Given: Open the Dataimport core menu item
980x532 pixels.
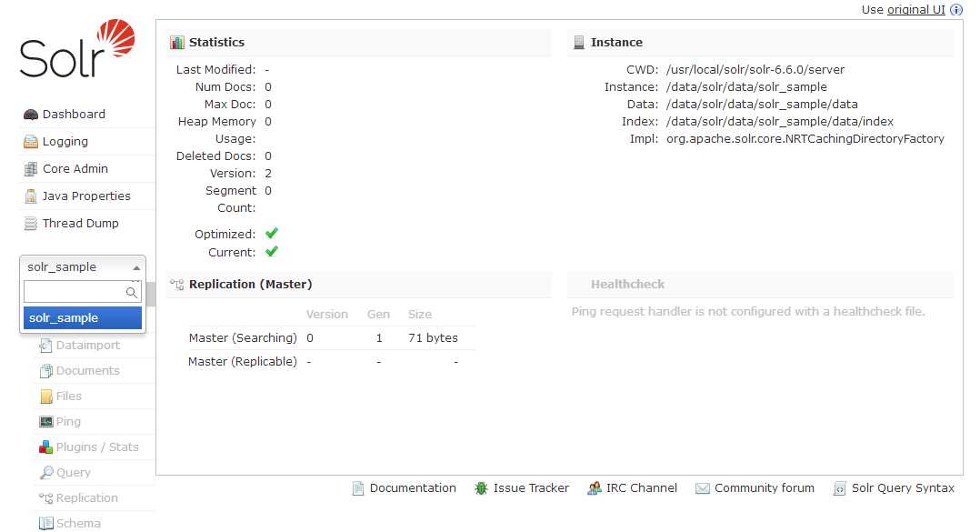Looking at the screenshot, I should 88,345.
